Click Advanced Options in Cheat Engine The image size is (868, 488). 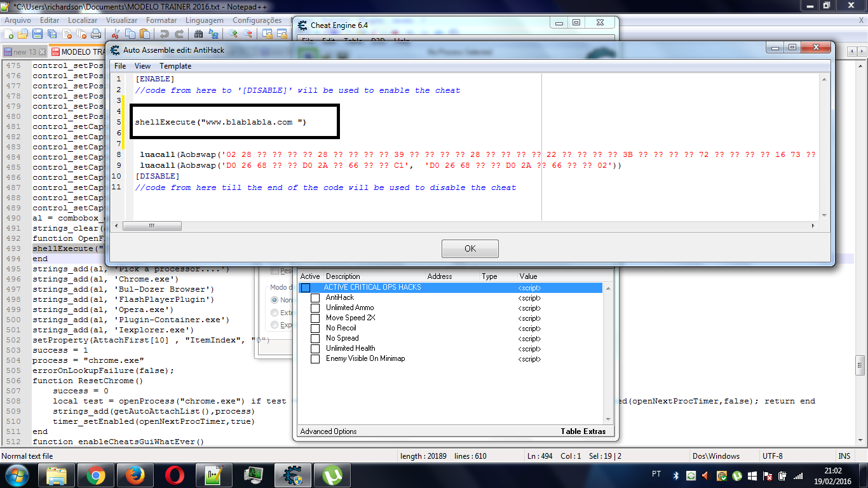click(x=329, y=431)
